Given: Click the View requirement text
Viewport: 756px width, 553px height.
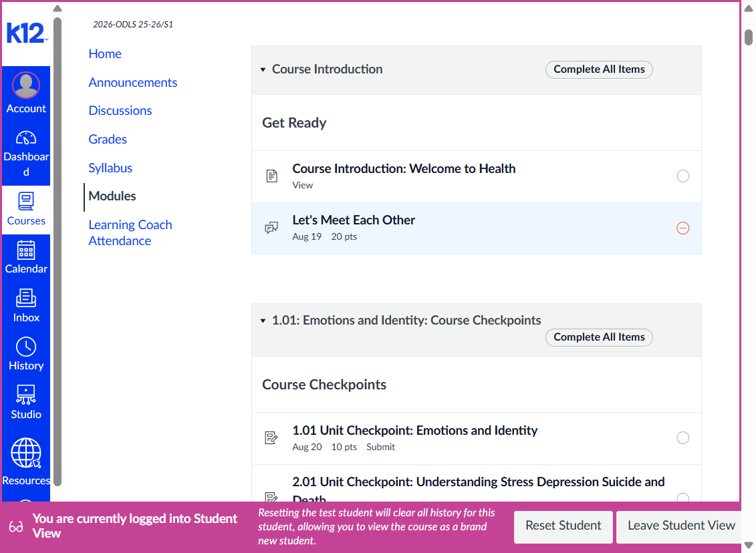Looking at the screenshot, I should point(302,186).
